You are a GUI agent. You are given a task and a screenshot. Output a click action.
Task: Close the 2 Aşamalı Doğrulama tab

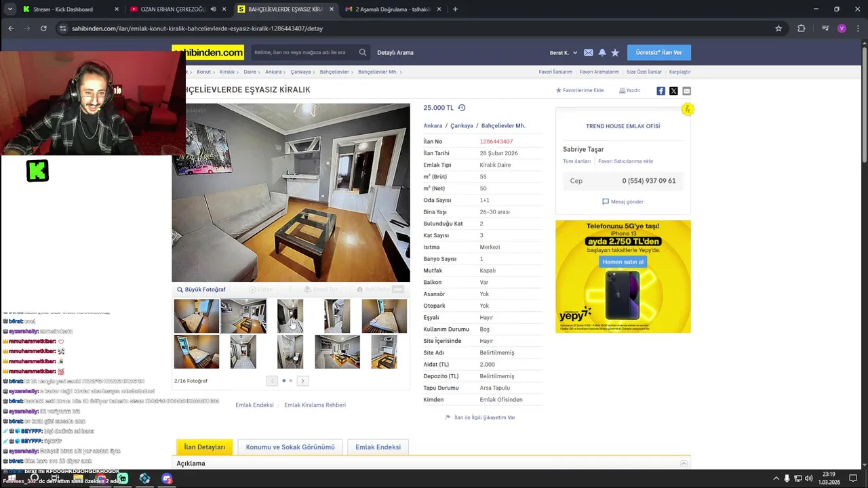coord(439,9)
